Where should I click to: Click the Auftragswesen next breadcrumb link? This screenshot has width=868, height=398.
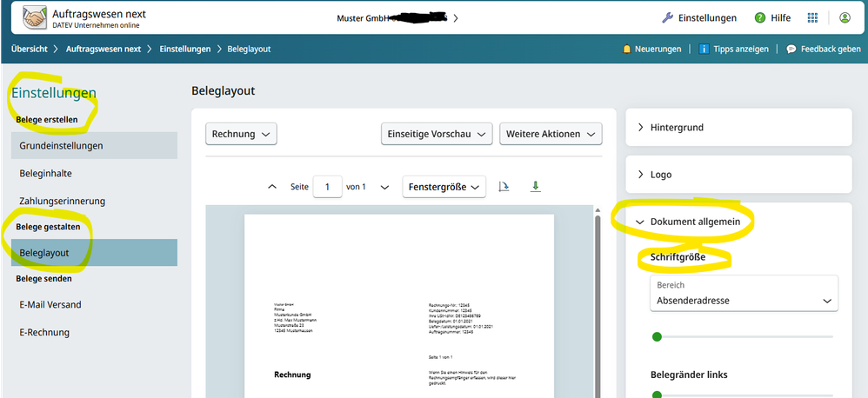(x=103, y=50)
